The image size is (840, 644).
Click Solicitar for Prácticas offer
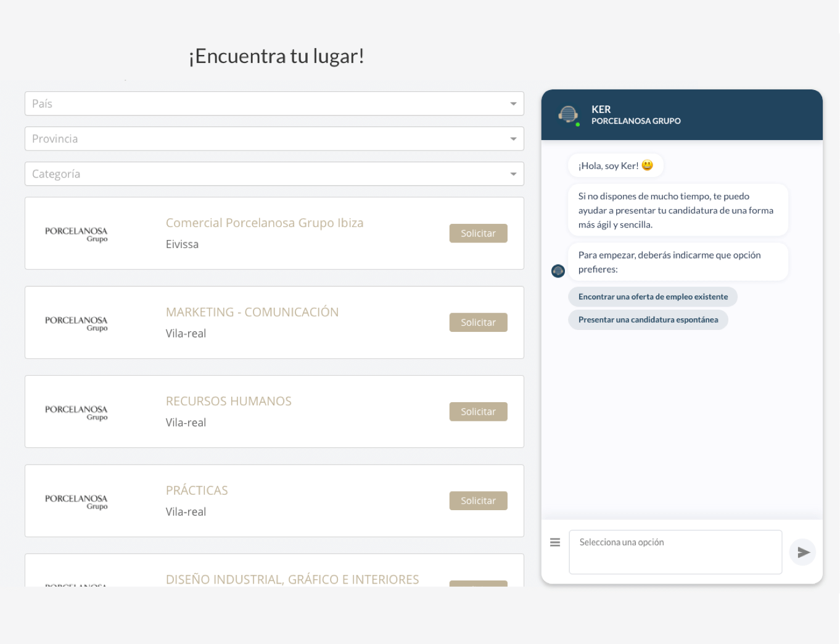[479, 501]
